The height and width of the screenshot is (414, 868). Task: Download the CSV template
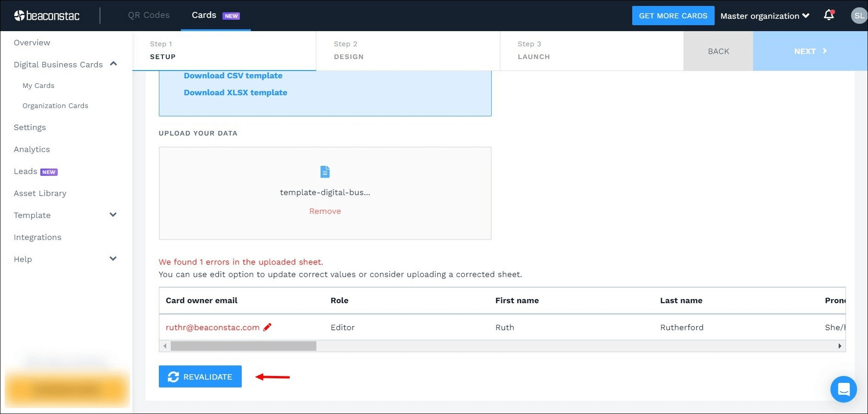233,76
